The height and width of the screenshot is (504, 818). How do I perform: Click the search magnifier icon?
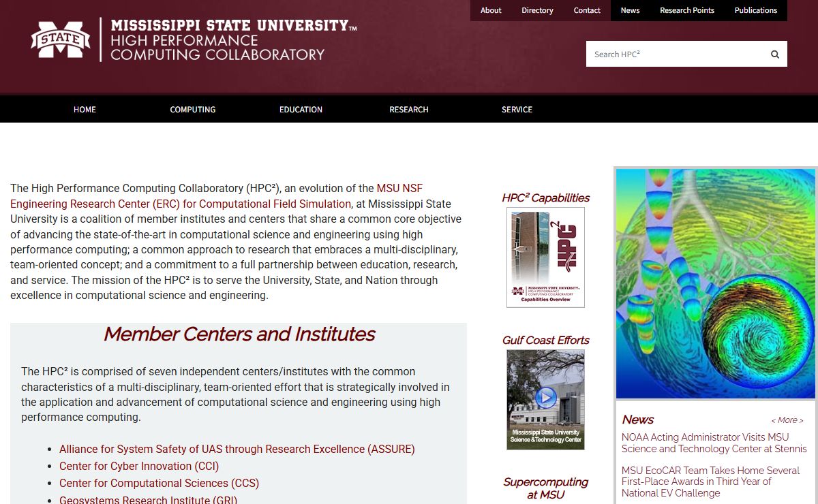[774, 54]
